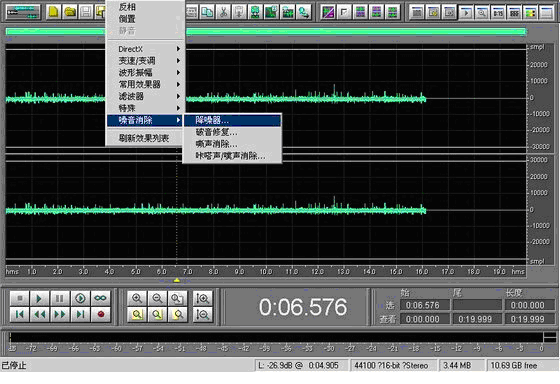Image resolution: width=560 pixels, height=384 pixels.
Task: Click the circled Play to End button
Action: 80,298
